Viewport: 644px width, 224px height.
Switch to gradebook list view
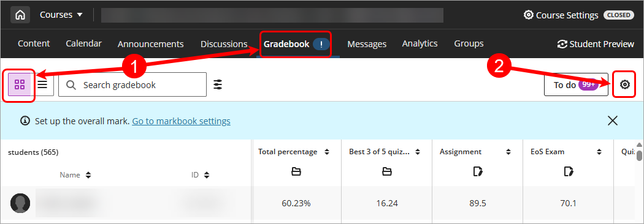[x=43, y=85]
